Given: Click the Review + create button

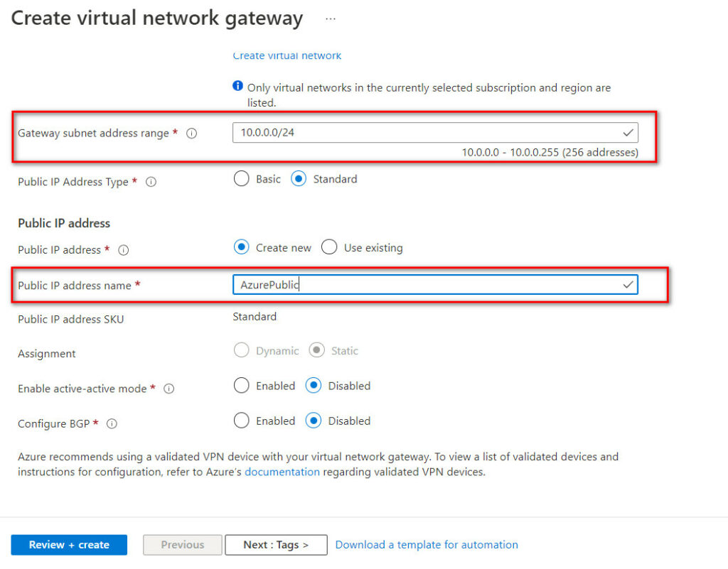Looking at the screenshot, I should [68, 545].
